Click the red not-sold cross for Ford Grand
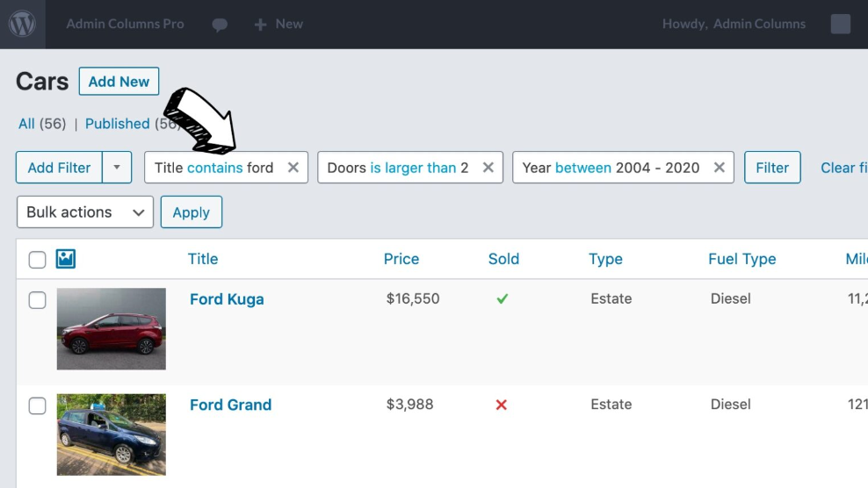 coord(501,405)
